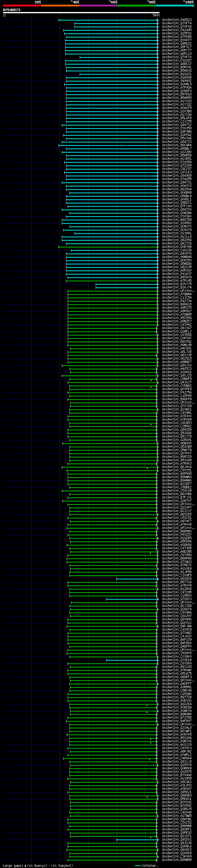Open hit UniRef100_A3M5M1
Image resolution: width=197 pixels, height=868 pixels.
177,687
